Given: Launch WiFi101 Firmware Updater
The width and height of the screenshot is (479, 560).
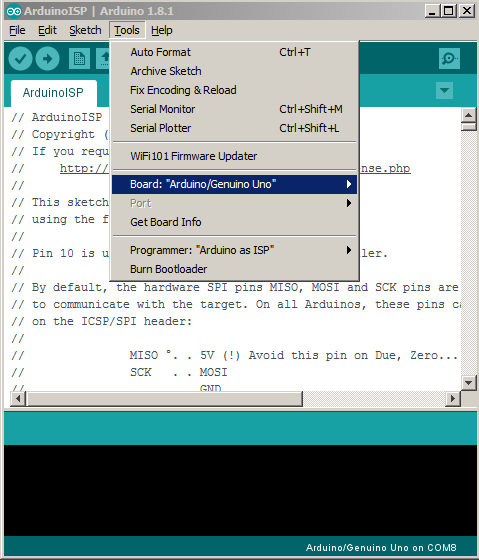Looking at the screenshot, I should (x=234, y=156).
